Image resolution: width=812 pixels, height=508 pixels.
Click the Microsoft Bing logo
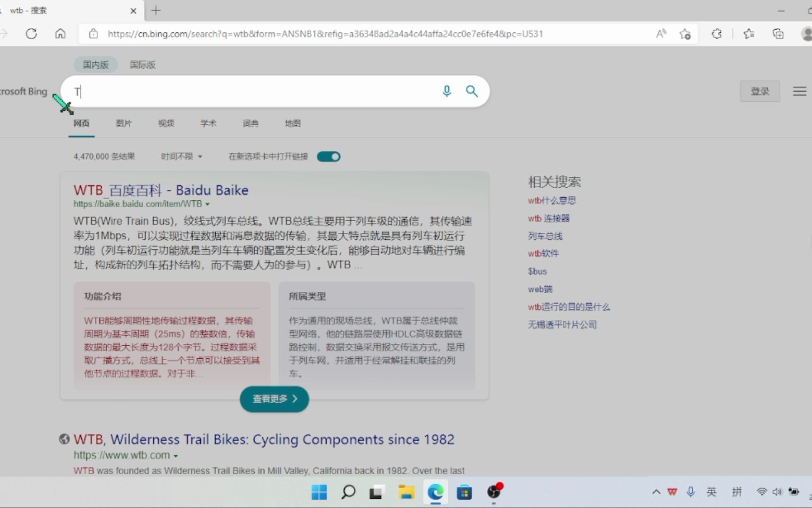(23, 91)
